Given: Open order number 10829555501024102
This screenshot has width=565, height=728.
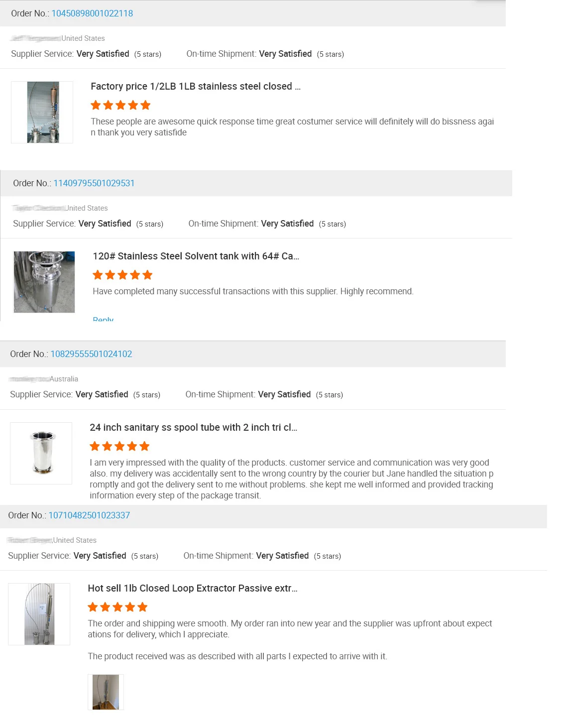Looking at the screenshot, I should 91,354.
